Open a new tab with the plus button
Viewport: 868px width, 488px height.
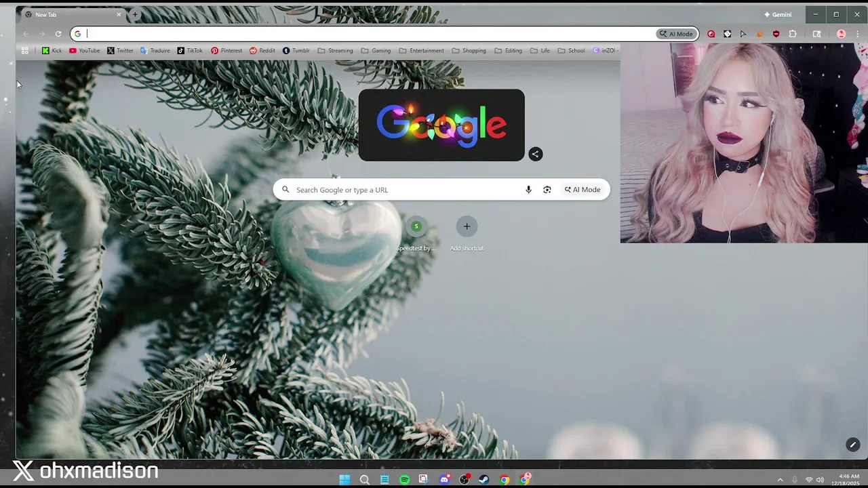[135, 14]
